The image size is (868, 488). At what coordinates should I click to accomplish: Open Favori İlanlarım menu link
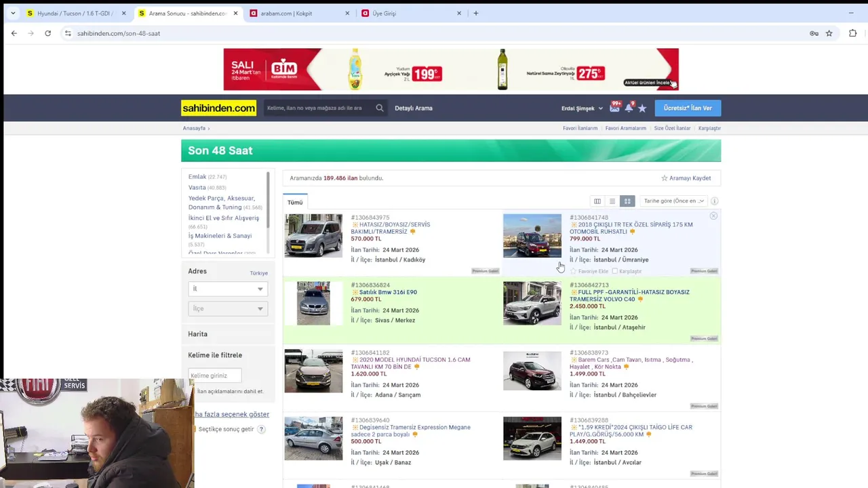[580, 128]
